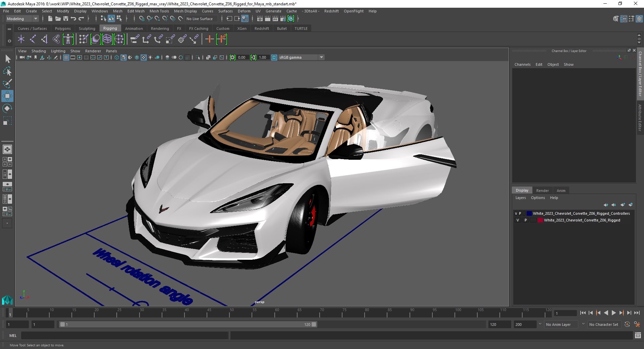Toggle visibility V of the Corvette_Z06_Rigged layer

coord(518,220)
